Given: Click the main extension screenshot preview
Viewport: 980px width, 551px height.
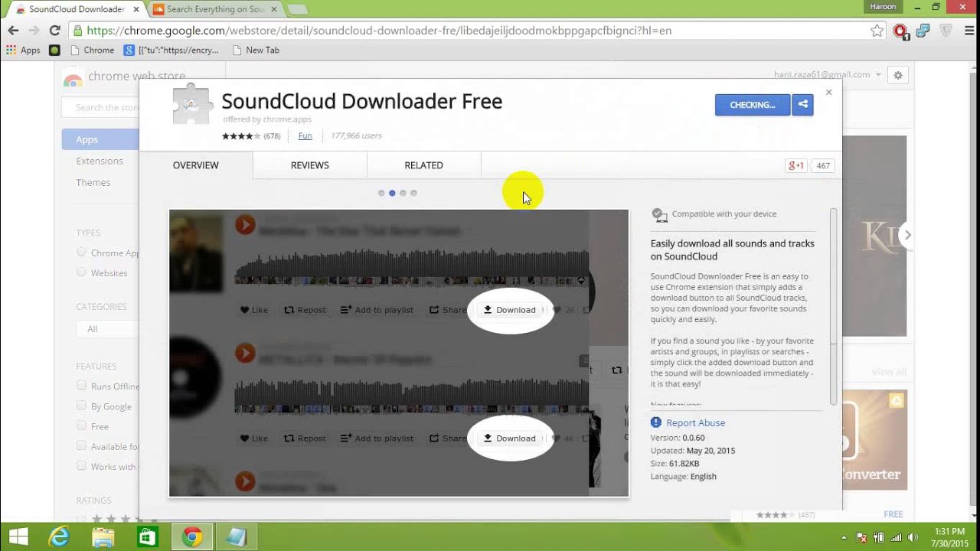Looking at the screenshot, I should [x=399, y=353].
